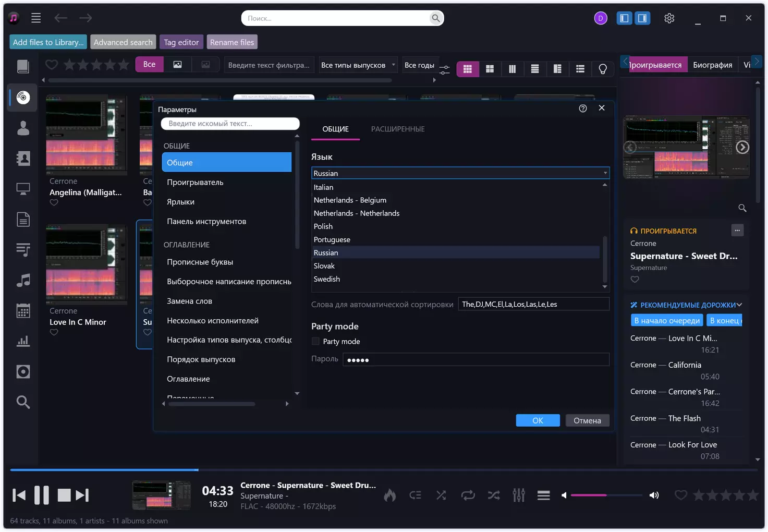Click the settings search field Введите искомый текст
Image resolution: width=768 pixels, height=532 pixels.
click(x=230, y=124)
